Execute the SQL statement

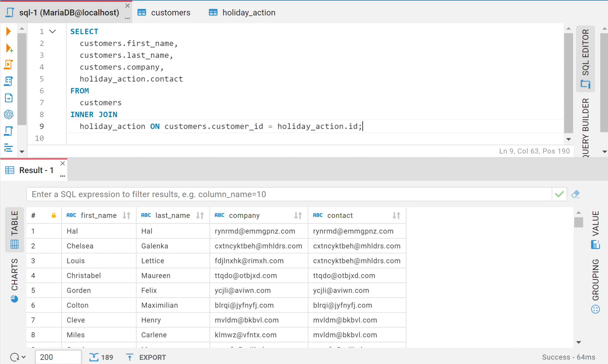point(8,31)
